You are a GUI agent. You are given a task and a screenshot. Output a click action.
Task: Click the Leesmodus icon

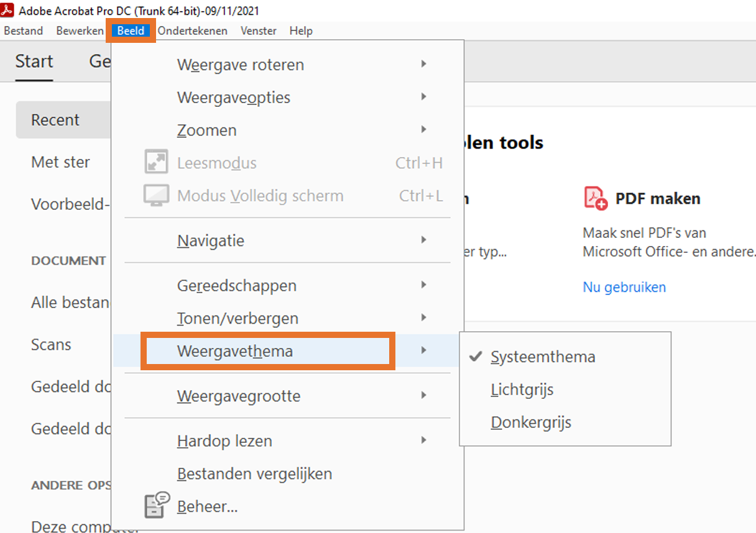point(156,163)
